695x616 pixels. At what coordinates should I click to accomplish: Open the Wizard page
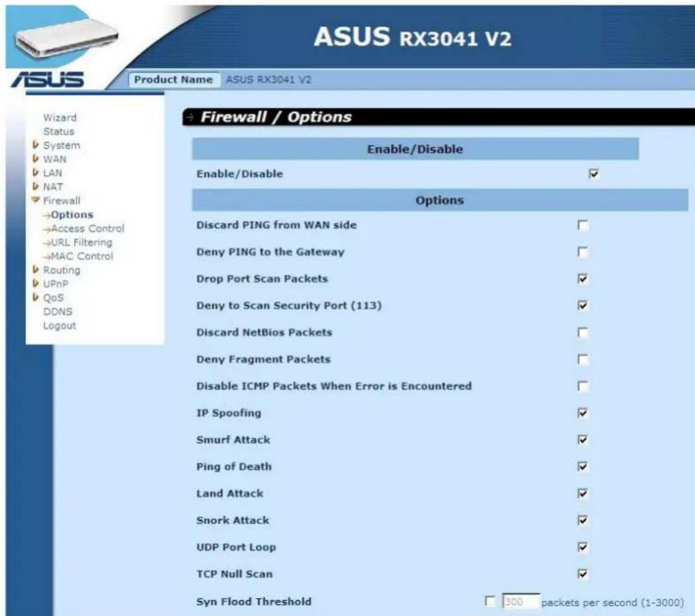pyautogui.click(x=60, y=118)
